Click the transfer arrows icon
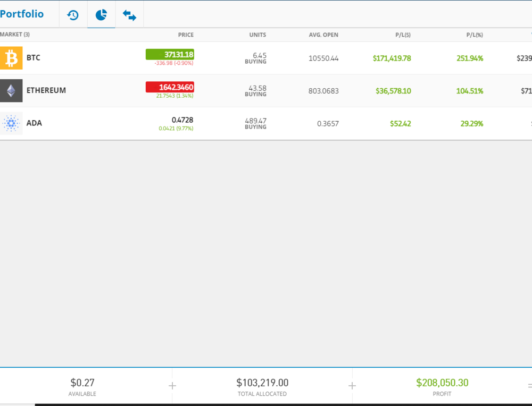The image size is (532, 406). [129, 15]
